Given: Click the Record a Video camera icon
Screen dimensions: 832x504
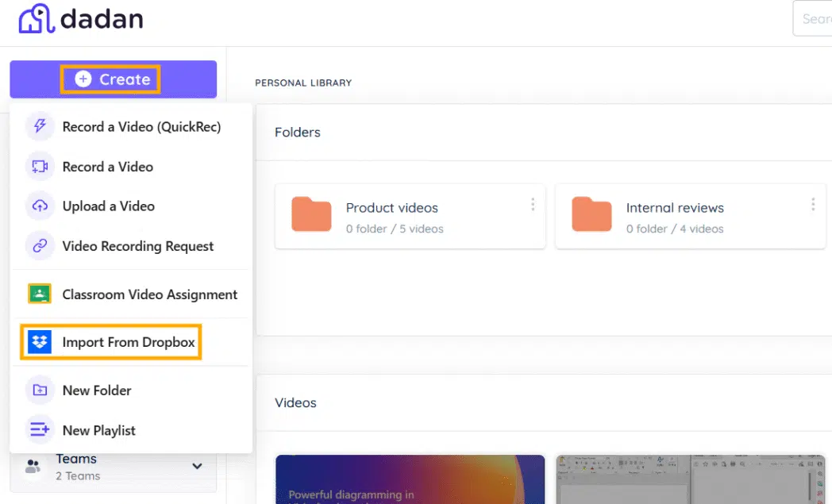Looking at the screenshot, I should click(40, 167).
